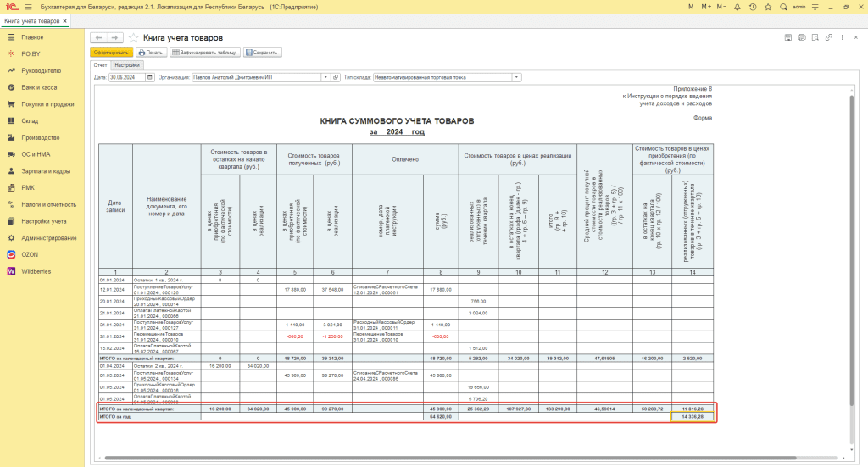The height and width of the screenshot is (467, 868).
Task: Open history clock icon
Action: (753, 7)
